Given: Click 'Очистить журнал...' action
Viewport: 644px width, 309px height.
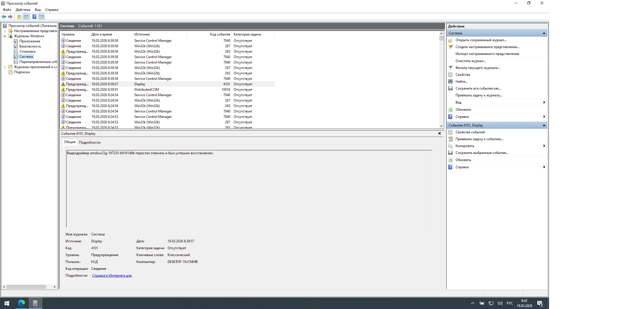Looking at the screenshot, I should click(x=470, y=61).
